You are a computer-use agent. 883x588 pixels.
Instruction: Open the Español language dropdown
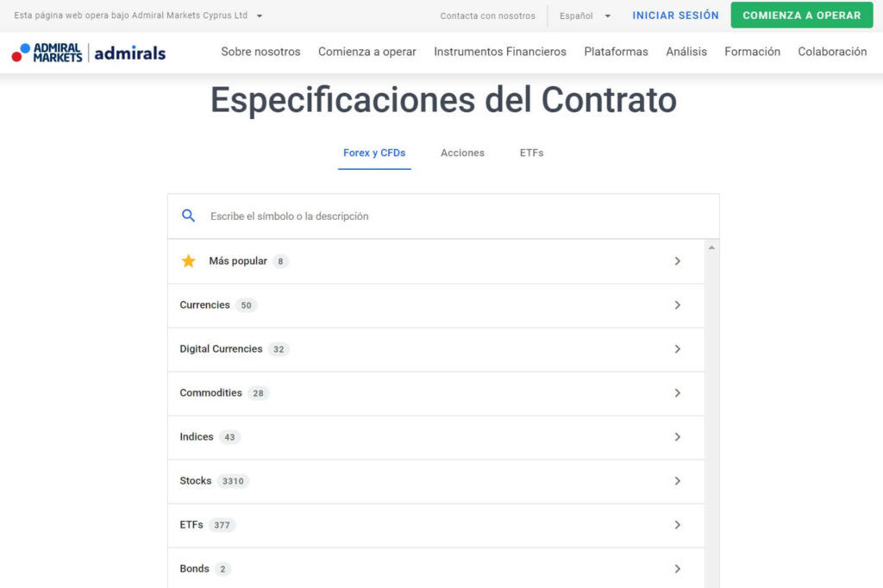(x=585, y=16)
